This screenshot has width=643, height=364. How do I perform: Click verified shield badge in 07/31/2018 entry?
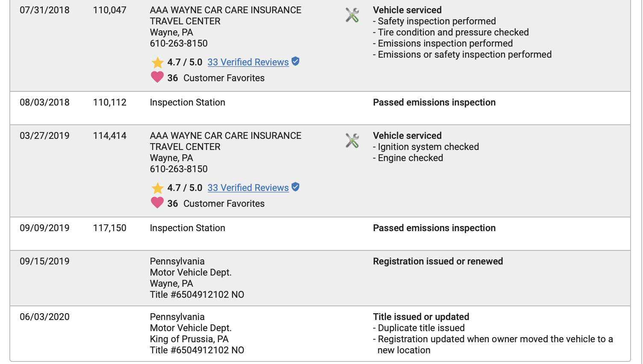[295, 62]
